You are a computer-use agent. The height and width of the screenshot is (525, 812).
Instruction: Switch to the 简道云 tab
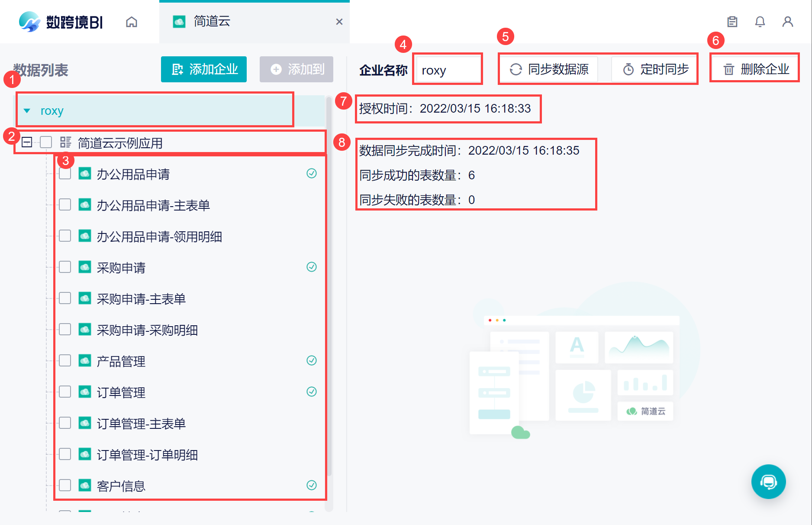click(x=255, y=22)
